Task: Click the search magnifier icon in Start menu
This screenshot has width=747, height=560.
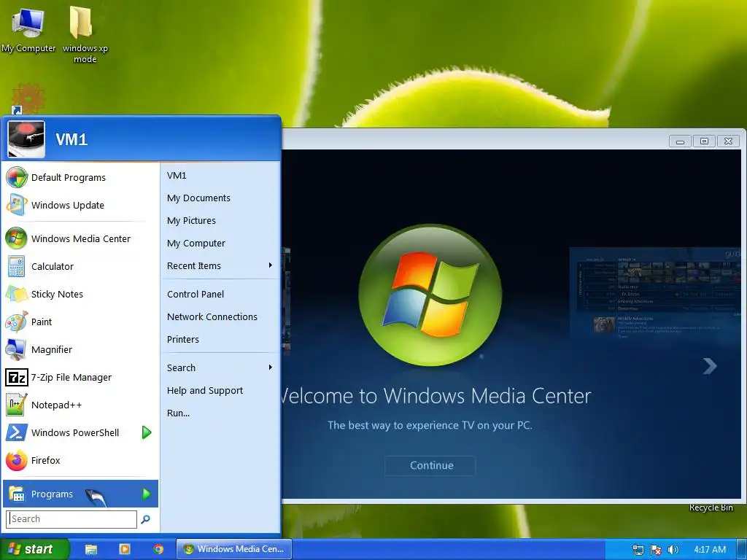Action: click(x=145, y=519)
